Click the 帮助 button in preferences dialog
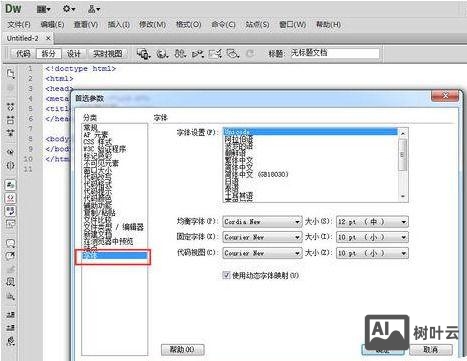This screenshot has width=467, height=361. pos(182,349)
